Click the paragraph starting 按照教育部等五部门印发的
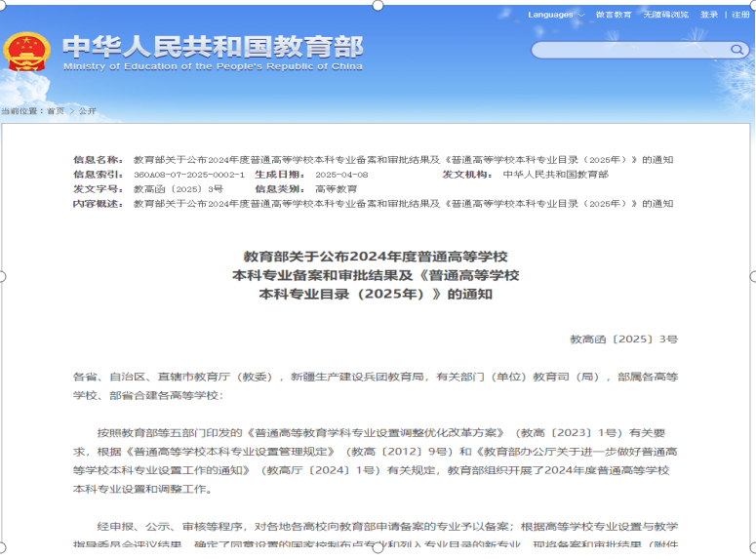The image size is (756, 559). coord(376,460)
